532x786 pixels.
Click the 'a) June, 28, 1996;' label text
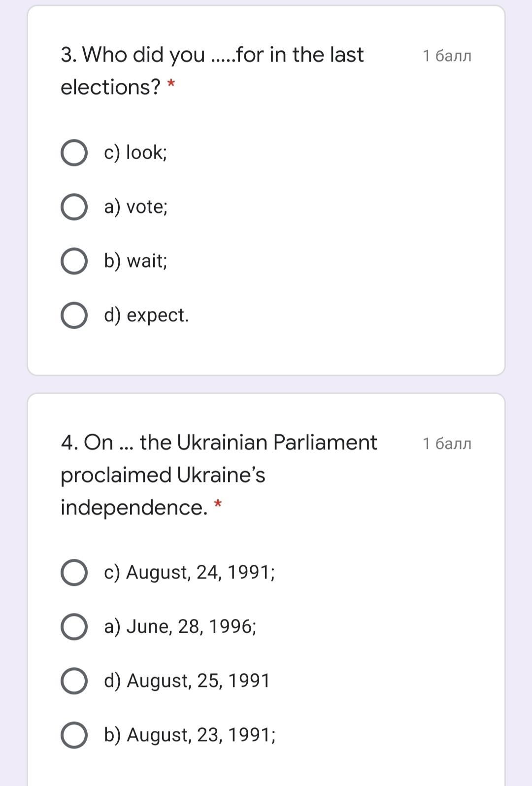click(x=180, y=626)
